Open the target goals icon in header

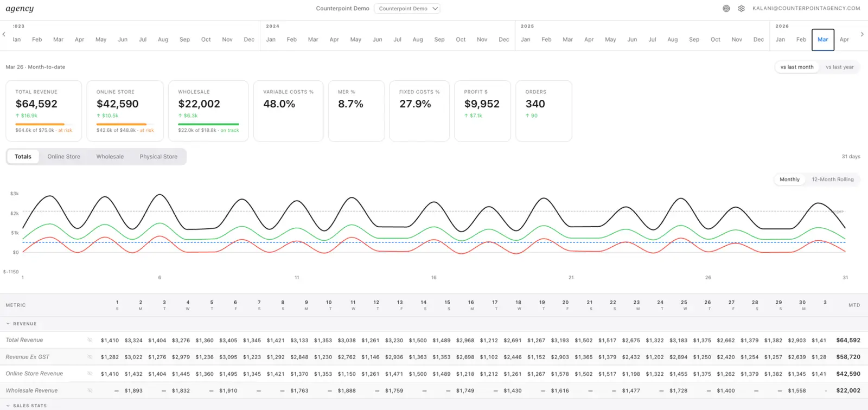[x=726, y=9]
